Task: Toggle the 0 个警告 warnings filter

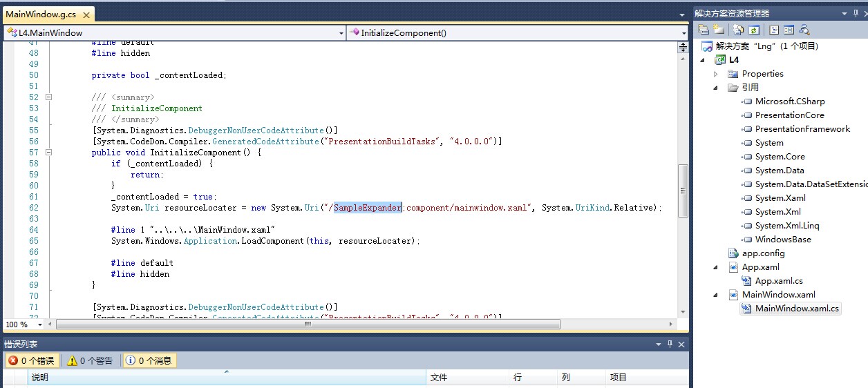Action: click(x=90, y=360)
